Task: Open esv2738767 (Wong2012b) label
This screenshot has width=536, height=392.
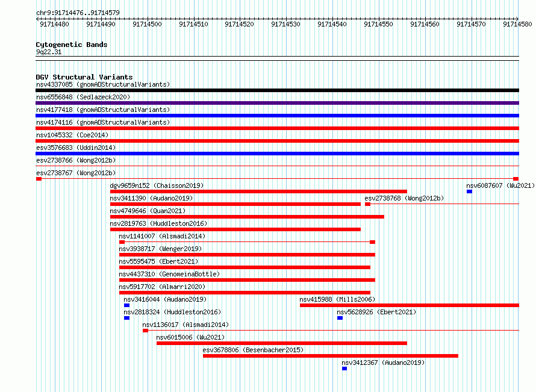Action: pyautogui.click(x=76, y=173)
